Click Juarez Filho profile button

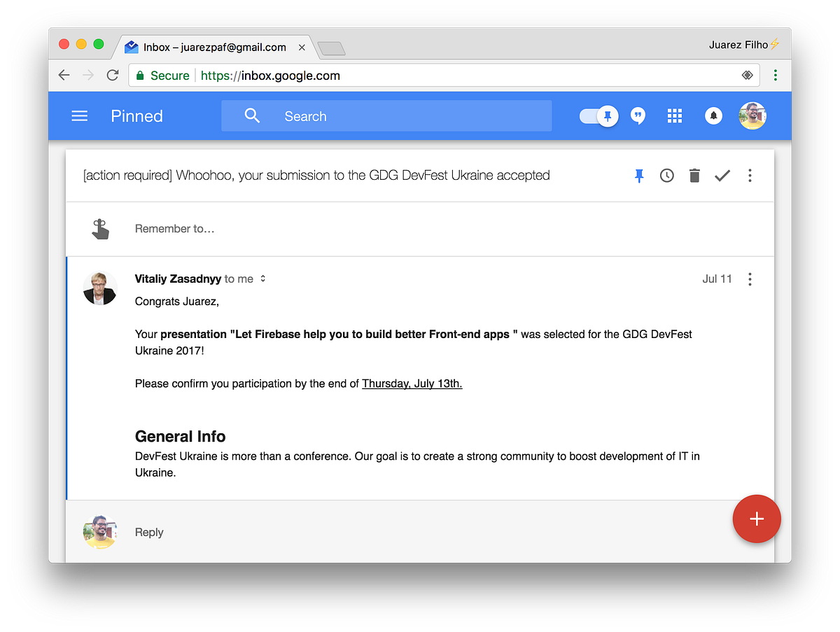point(743,45)
